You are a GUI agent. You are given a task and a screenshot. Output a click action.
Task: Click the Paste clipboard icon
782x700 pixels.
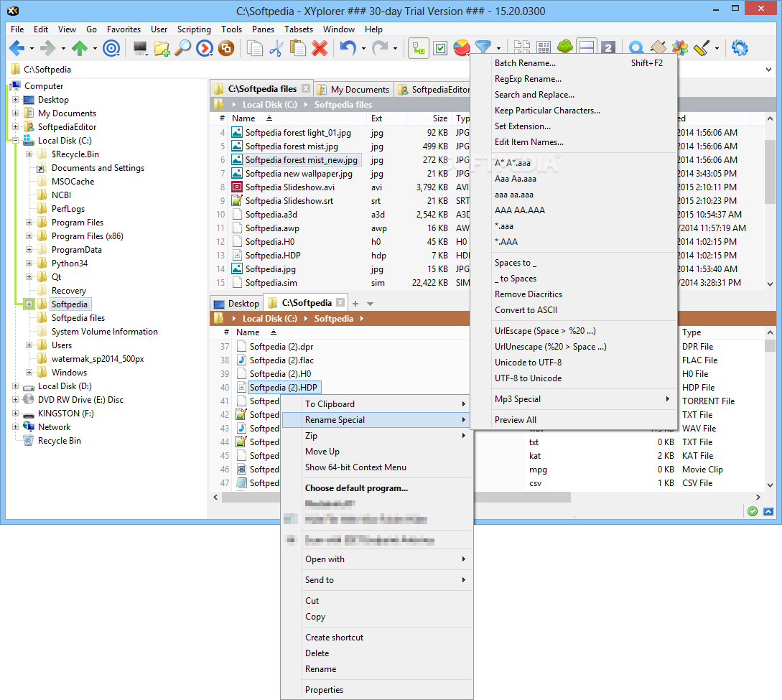coord(298,48)
